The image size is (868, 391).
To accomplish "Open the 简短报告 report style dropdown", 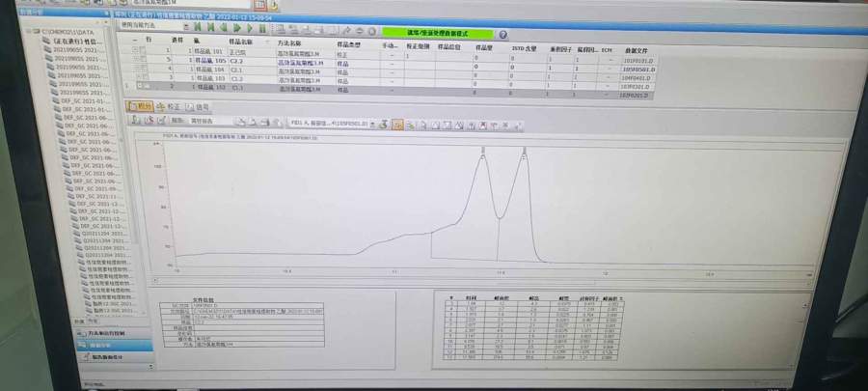I will [x=209, y=120].
